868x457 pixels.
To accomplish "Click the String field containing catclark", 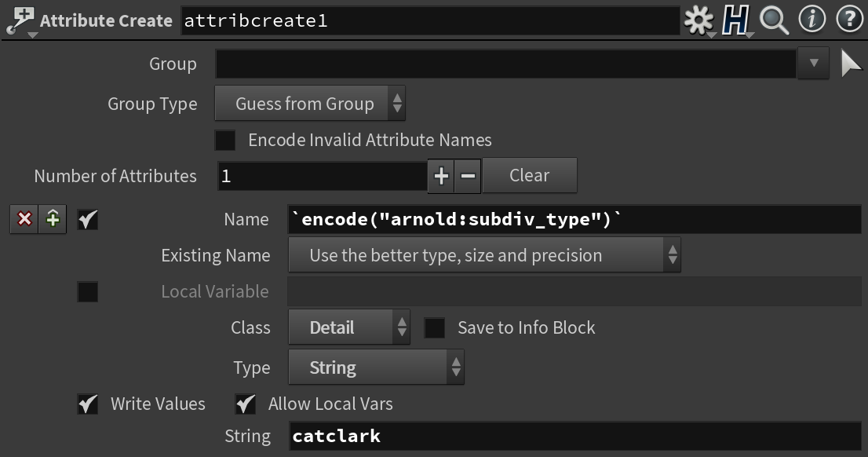I will click(x=574, y=436).
